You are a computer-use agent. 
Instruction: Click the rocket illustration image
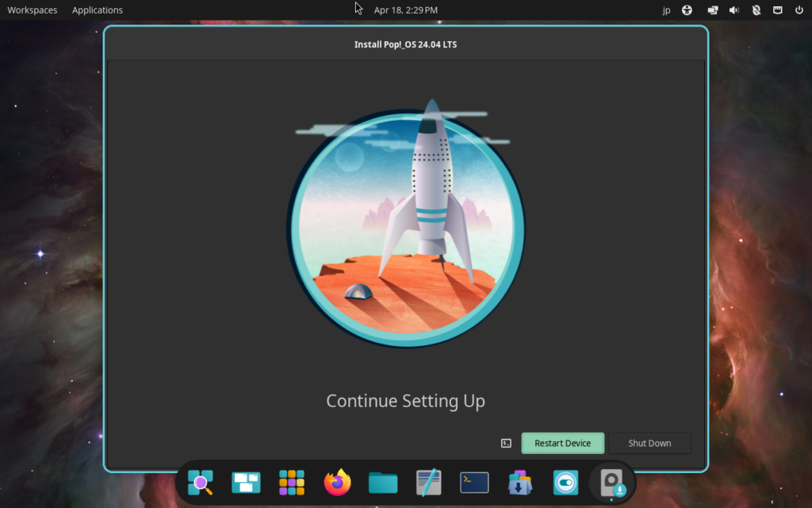405,228
